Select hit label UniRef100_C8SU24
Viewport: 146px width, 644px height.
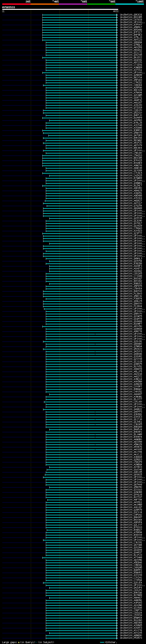(131, 613)
